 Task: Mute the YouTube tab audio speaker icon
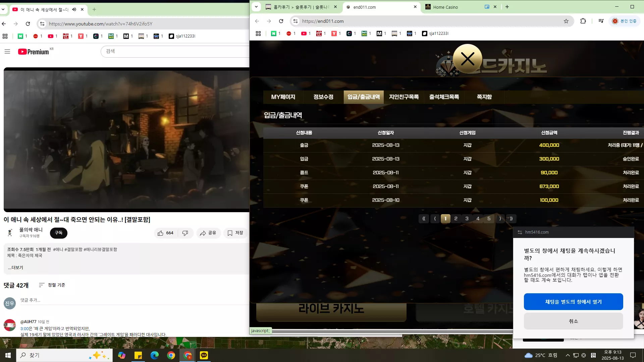click(74, 9)
